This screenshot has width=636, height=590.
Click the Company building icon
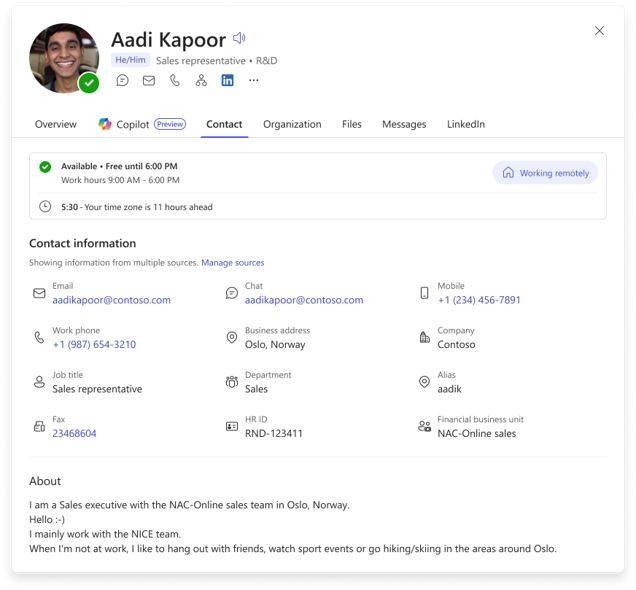pos(424,337)
